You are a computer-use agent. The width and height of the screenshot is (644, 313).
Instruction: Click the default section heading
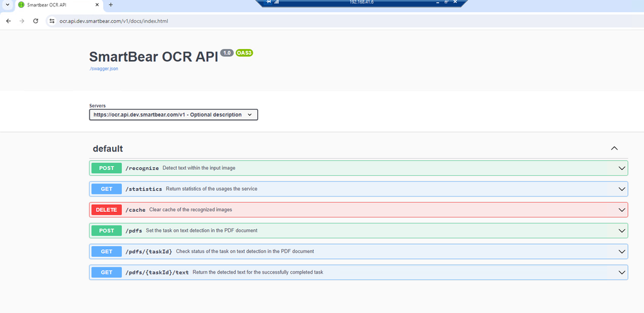tap(108, 149)
